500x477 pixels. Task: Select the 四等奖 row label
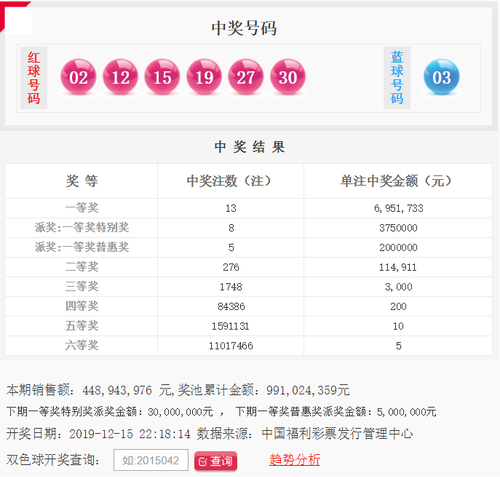(82, 306)
